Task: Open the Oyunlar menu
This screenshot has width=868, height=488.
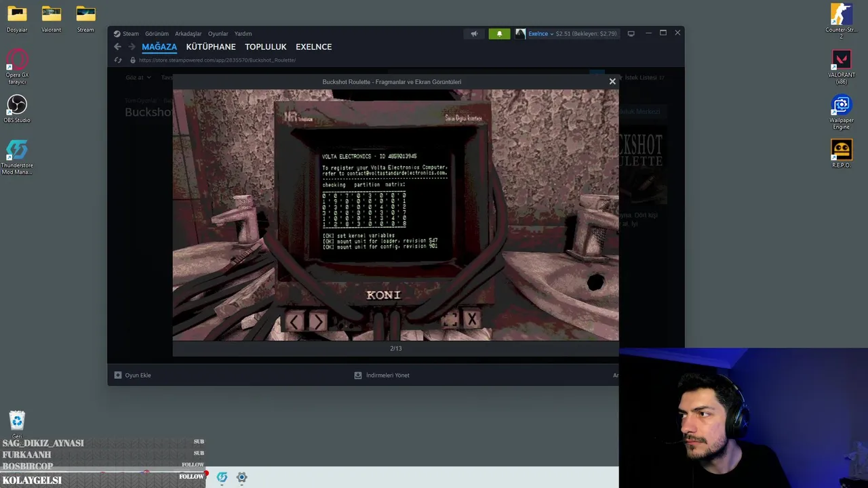Action: 218,33
